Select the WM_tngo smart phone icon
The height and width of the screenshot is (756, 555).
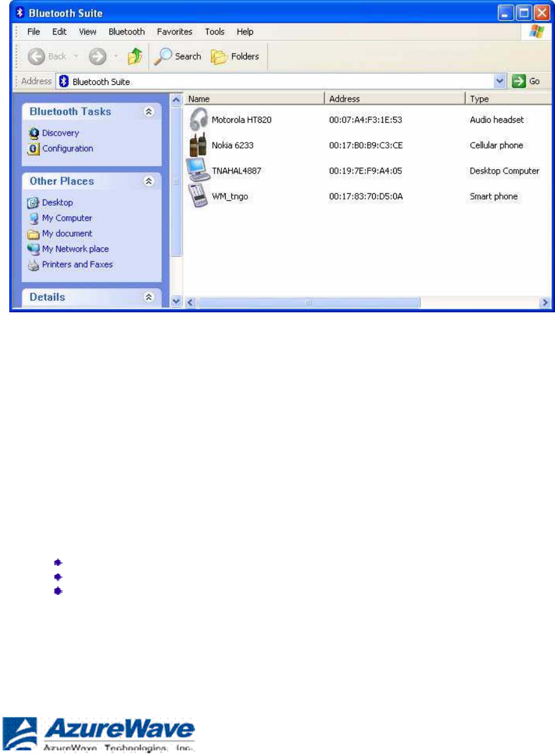[x=198, y=196]
